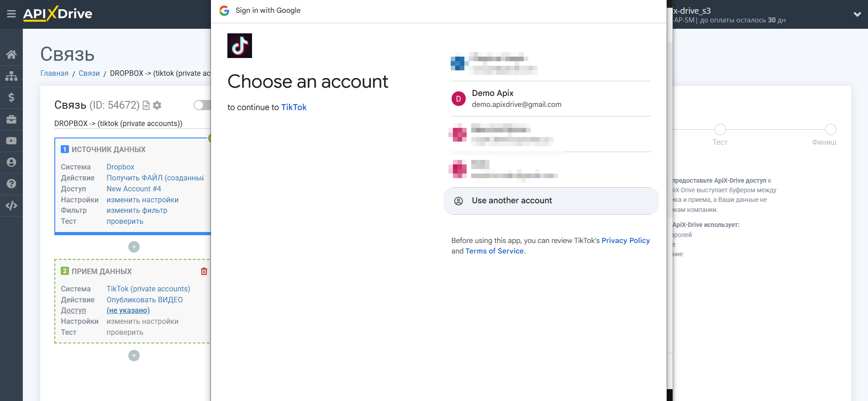The image size is (868, 401).
Task: Open the Terms of Service link
Action: [494, 251]
